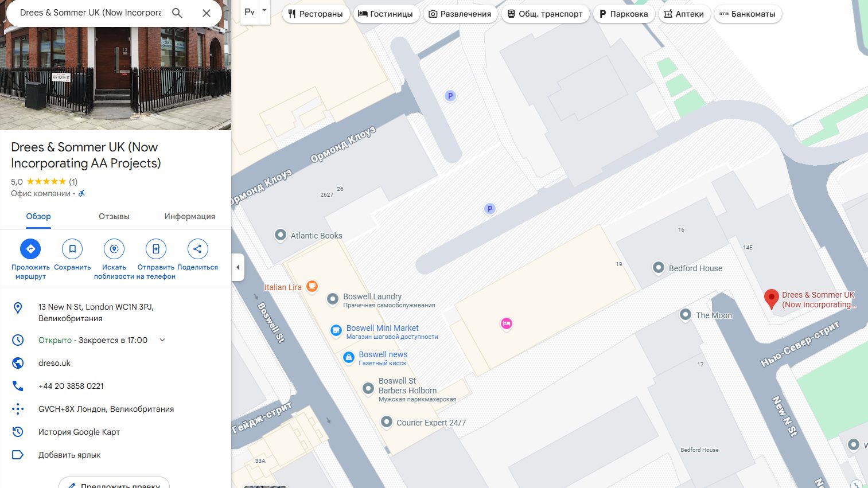This screenshot has width=868, height=488.
Task: Select the Общ. транспорт filter chip
Action: (x=546, y=14)
